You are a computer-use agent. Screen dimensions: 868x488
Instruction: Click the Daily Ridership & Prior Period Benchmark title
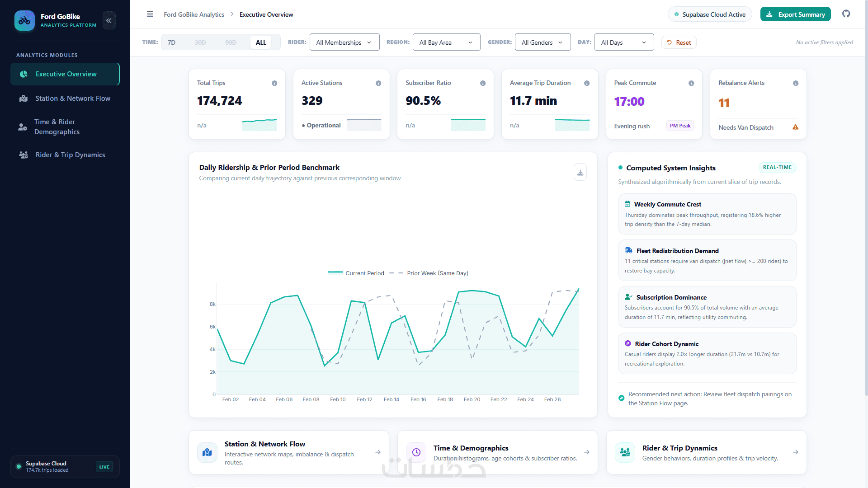tap(269, 168)
